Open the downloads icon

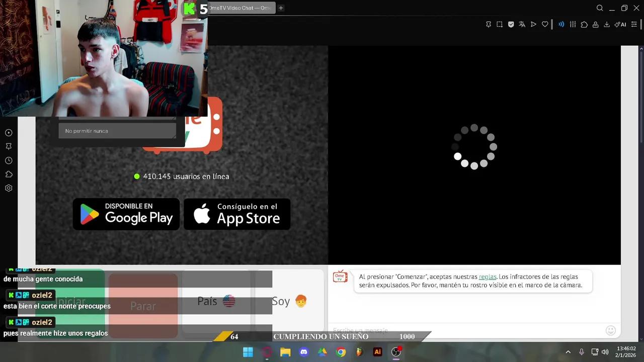(x=607, y=24)
